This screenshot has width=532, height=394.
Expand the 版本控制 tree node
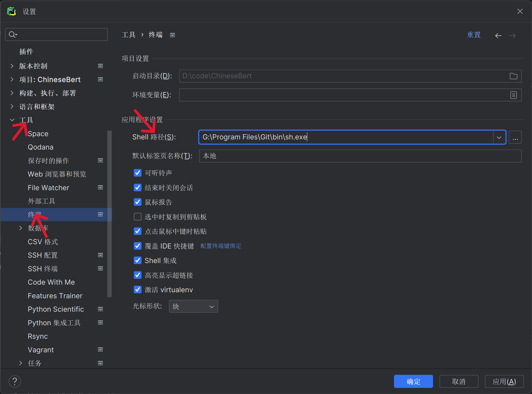[x=12, y=66]
